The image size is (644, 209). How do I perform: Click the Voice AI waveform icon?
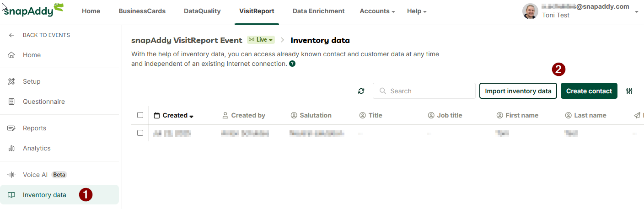[x=12, y=175]
